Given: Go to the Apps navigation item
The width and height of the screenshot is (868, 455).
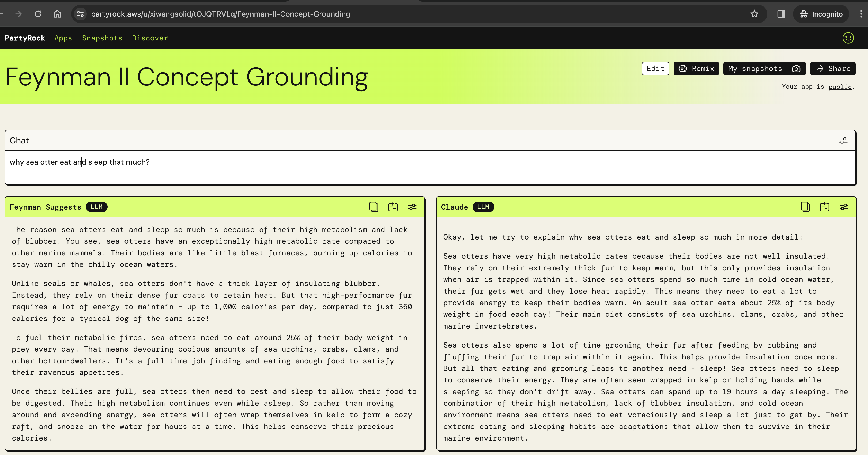Looking at the screenshot, I should (63, 38).
